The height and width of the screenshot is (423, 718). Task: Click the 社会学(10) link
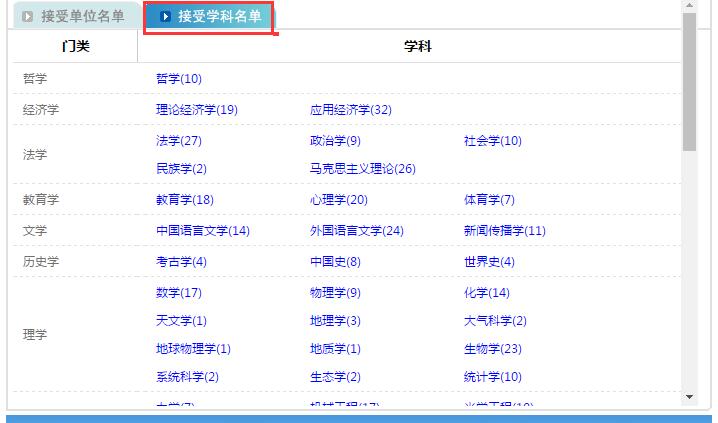[x=493, y=141]
